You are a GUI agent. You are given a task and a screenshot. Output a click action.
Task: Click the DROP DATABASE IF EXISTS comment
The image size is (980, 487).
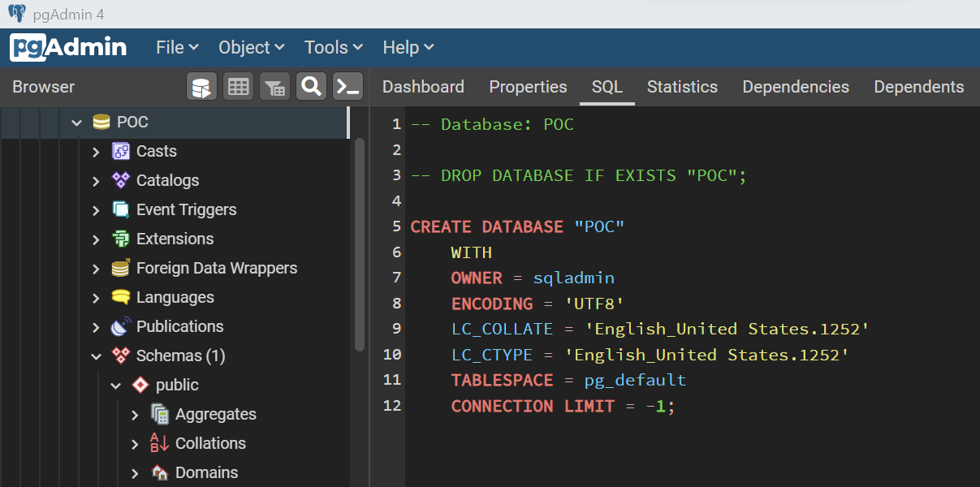click(578, 176)
